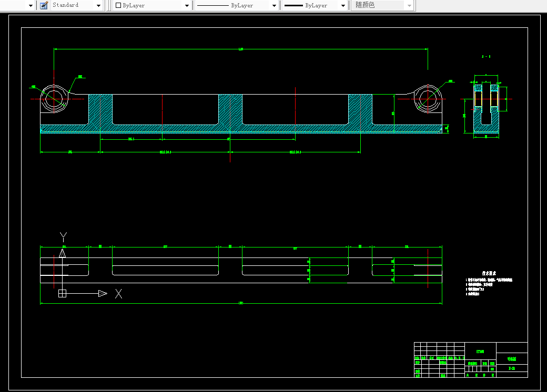Select the left lug hole circles in front view
Screen dimensions: 547x392
[x=54, y=99]
